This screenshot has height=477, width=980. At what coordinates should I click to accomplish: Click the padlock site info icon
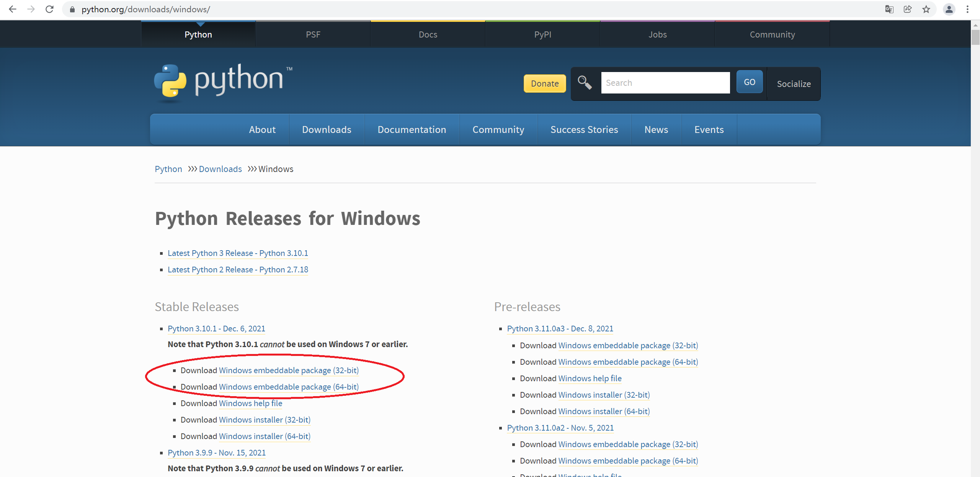coord(72,9)
